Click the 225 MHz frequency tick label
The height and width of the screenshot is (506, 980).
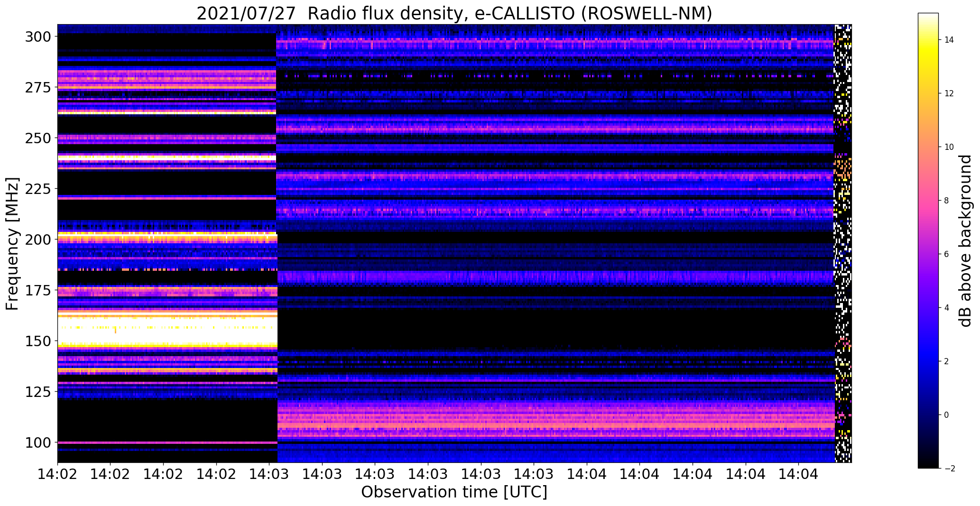(x=38, y=189)
